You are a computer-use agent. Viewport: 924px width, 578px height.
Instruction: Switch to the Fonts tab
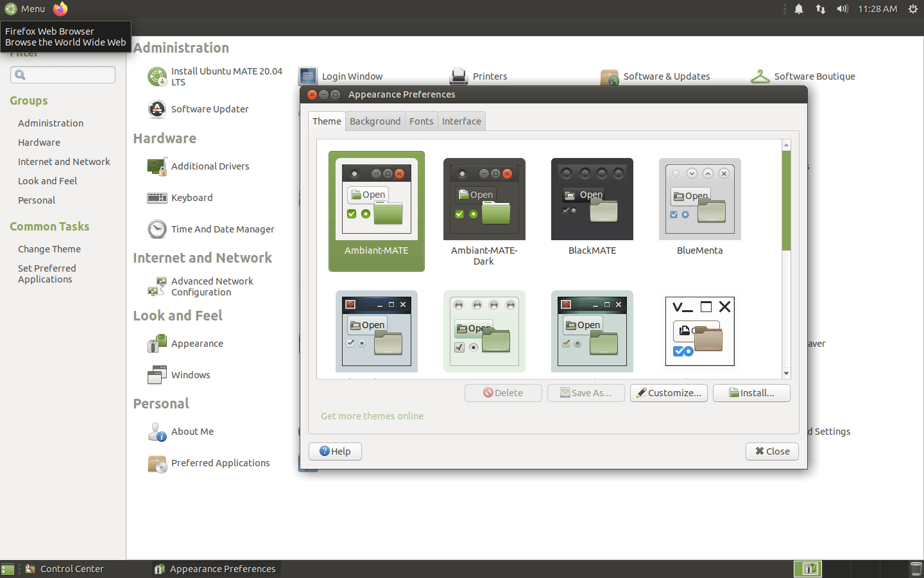pyautogui.click(x=422, y=121)
